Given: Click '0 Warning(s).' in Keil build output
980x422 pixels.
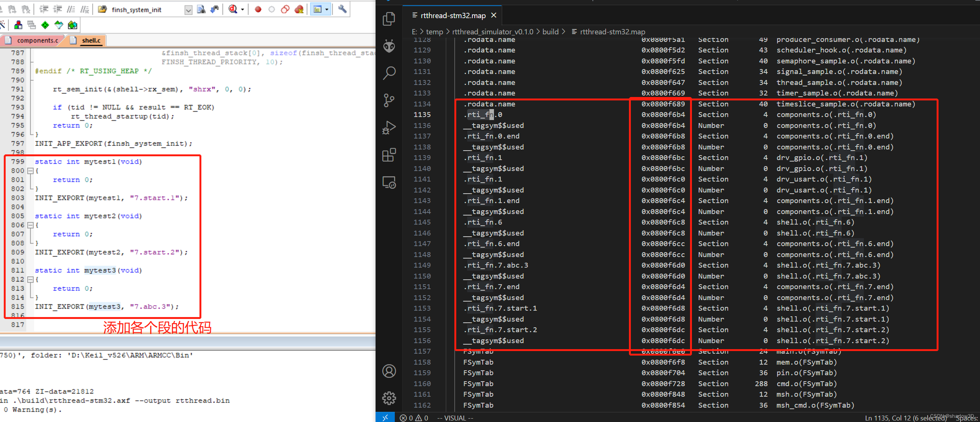Looking at the screenshot, I should 33,410.
